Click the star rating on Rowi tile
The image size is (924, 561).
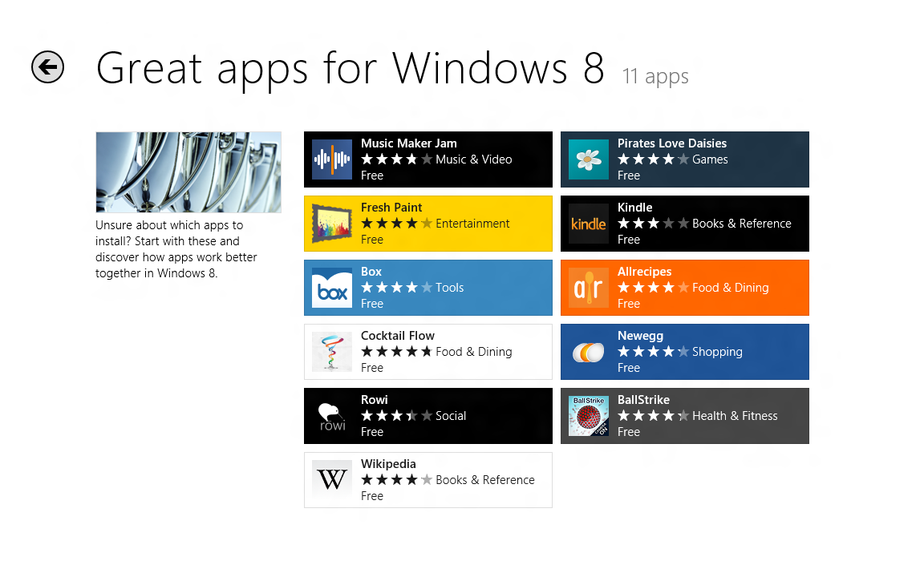(396, 416)
